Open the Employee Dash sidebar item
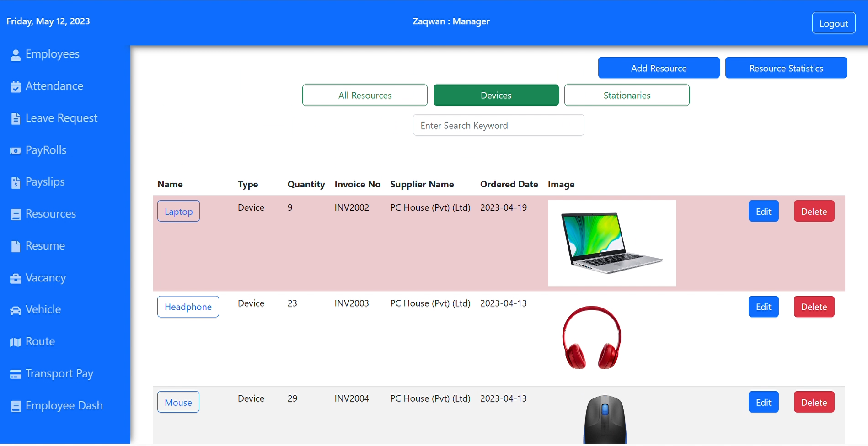 (x=64, y=406)
